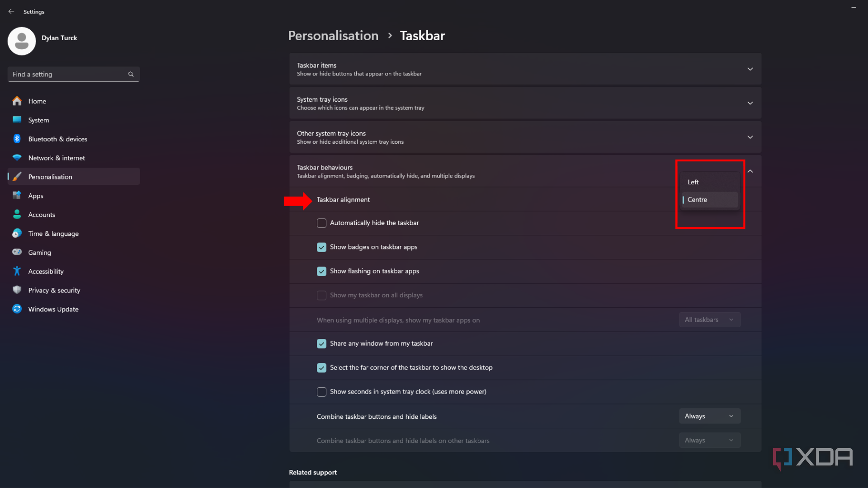Open the All taskbars dropdown

click(x=709, y=319)
